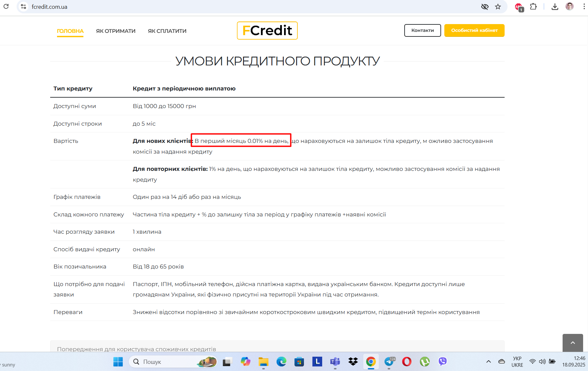Open the Chrome downloads icon
This screenshot has width=588, height=371.
pyautogui.click(x=555, y=7)
